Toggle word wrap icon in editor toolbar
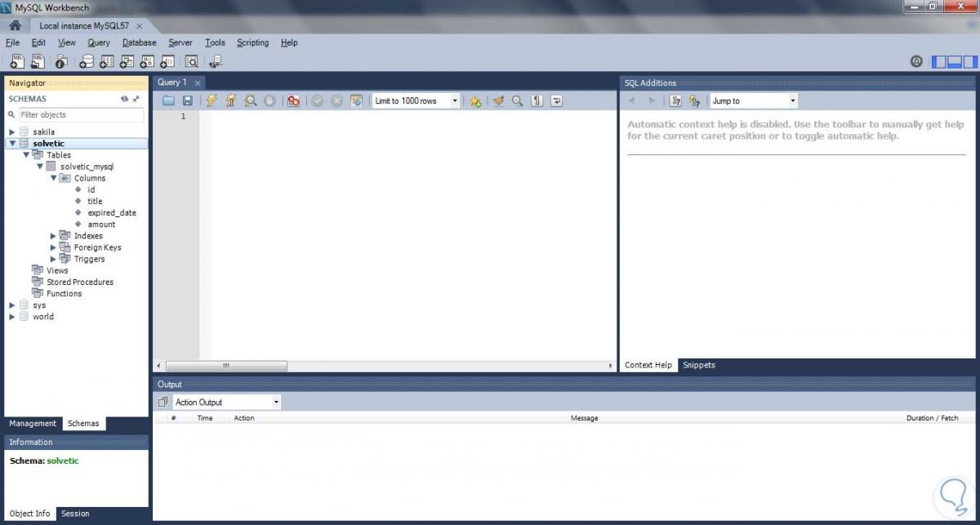This screenshot has width=980, height=525. tap(557, 100)
